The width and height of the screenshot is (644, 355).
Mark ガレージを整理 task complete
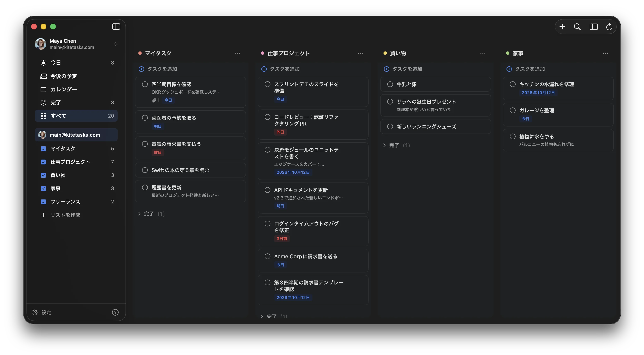[513, 110]
